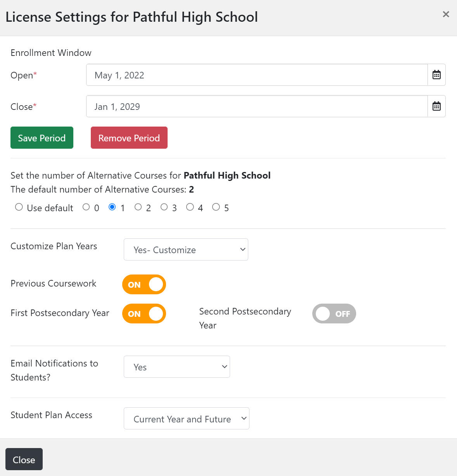The height and width of the screenshot is (476, 457).
Task: Open the Email Notifications to Students dropdown
Action: [x=177, y=367]
